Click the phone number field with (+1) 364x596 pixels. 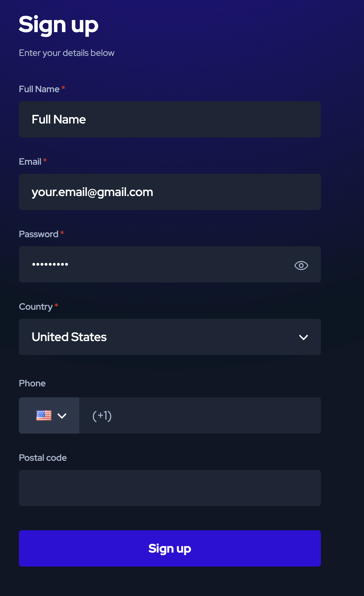point(200,415)
